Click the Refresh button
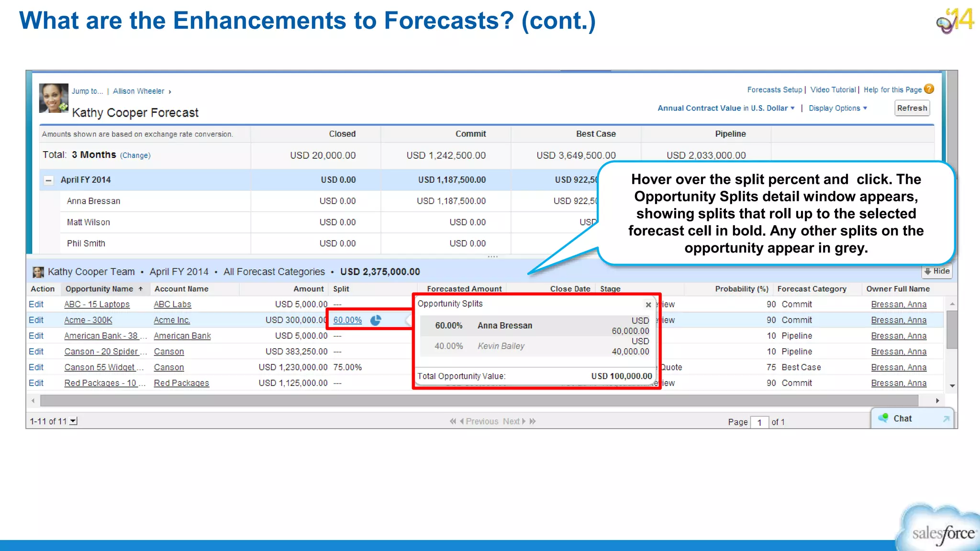Screen dimensions: 980x551 (912, 108)
